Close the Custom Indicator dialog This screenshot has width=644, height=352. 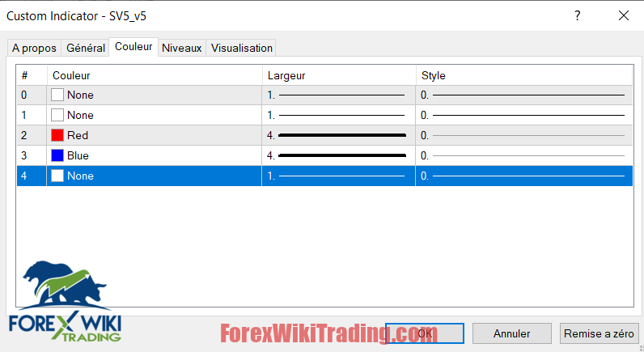coord(624,16)
